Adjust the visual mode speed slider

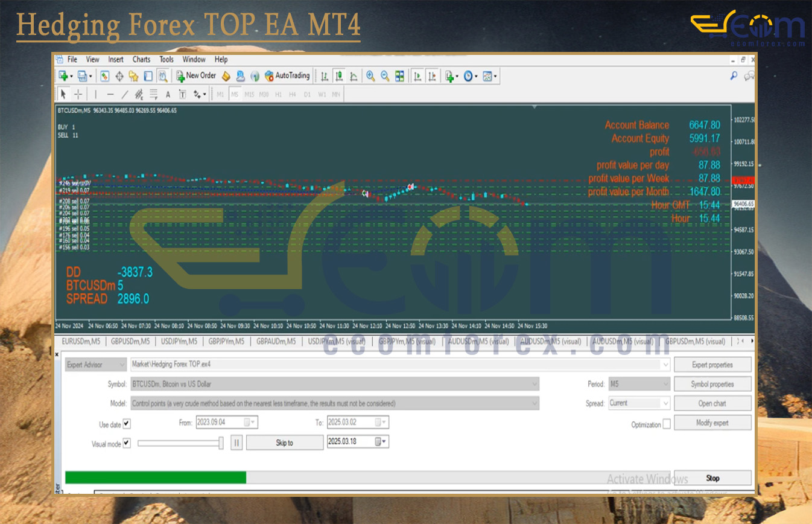pyautogui.click(x=221, y=443)
